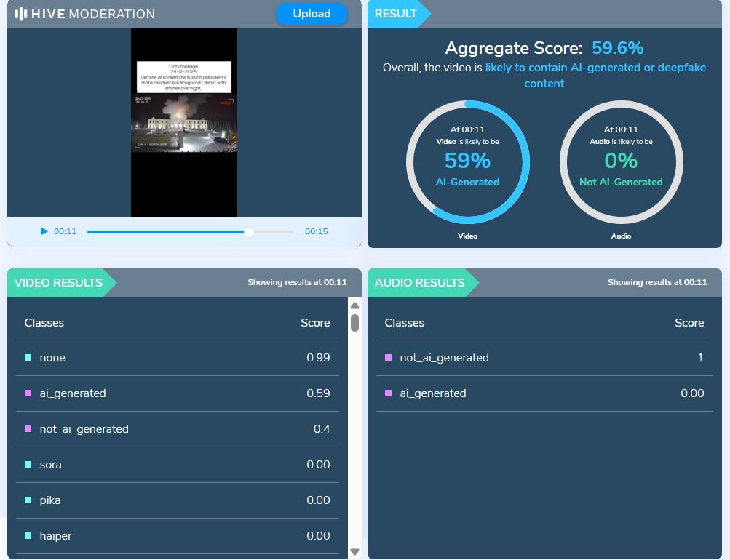Click the pink ai_generated video class marker
This screenshot has width=730, height=560.
[28, 393]
